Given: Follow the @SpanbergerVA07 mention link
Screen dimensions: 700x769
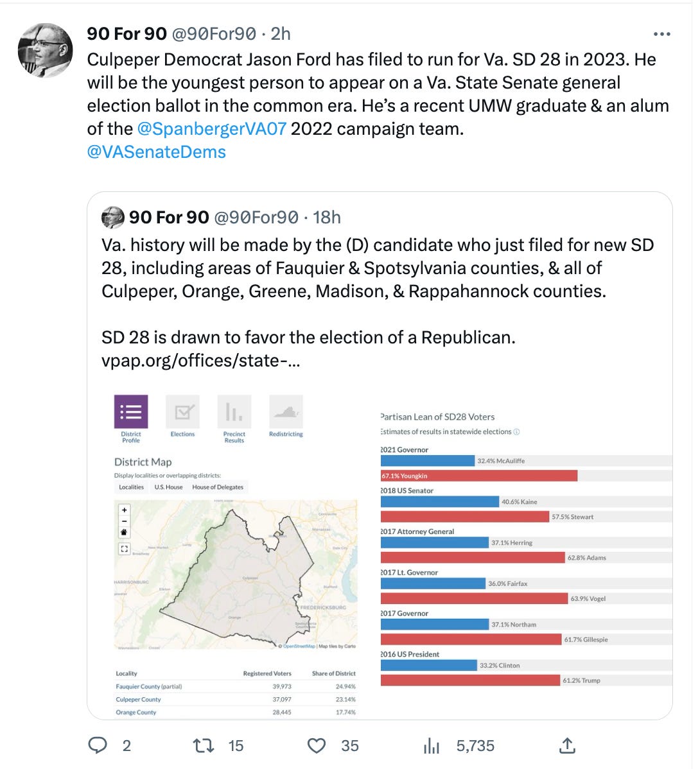Looking at the screenshot, I should 211,129.
